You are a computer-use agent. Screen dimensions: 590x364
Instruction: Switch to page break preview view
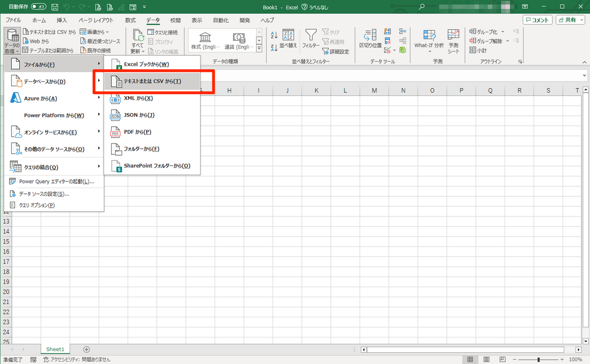pos(502,360)
